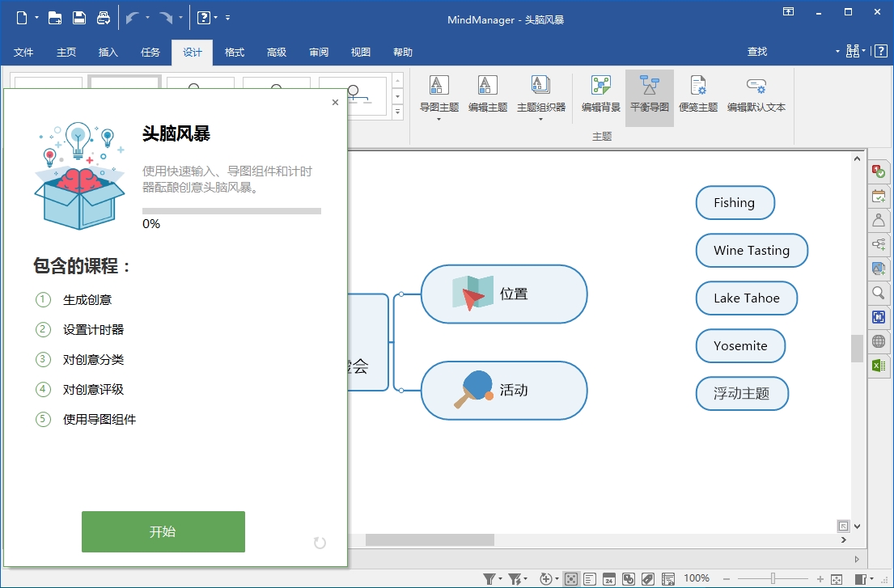Toggle notes display in the status bar
894x588 pixels.
tap(589, 578)
